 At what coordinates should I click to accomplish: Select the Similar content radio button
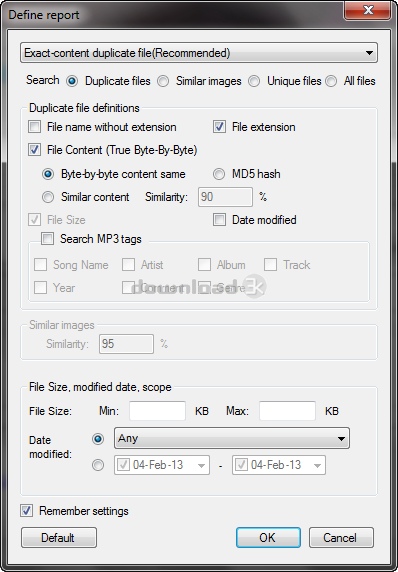pos(48,197)
